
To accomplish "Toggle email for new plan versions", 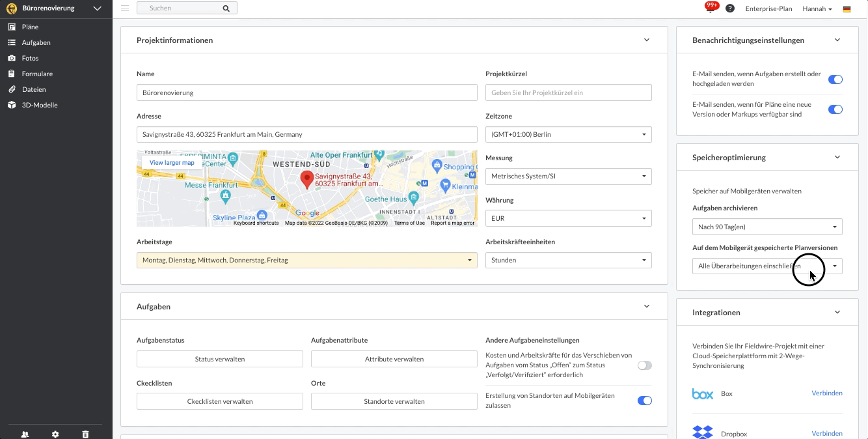I will 835,109.
